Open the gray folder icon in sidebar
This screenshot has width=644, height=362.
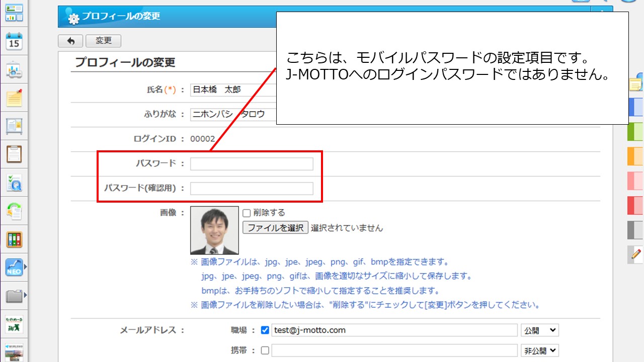pyautogui.click(x=14, y=296)
